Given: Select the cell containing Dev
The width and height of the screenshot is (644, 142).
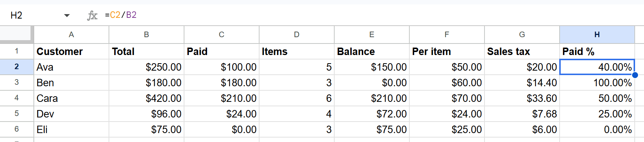Looking at the screenshot, I should click(71, 114).
